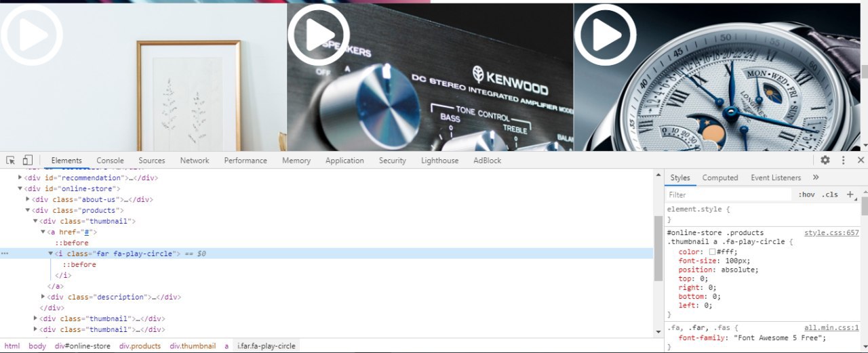Open the Performance tab
The width and height of the screenshot is (868, 353).
pos(245,161)
